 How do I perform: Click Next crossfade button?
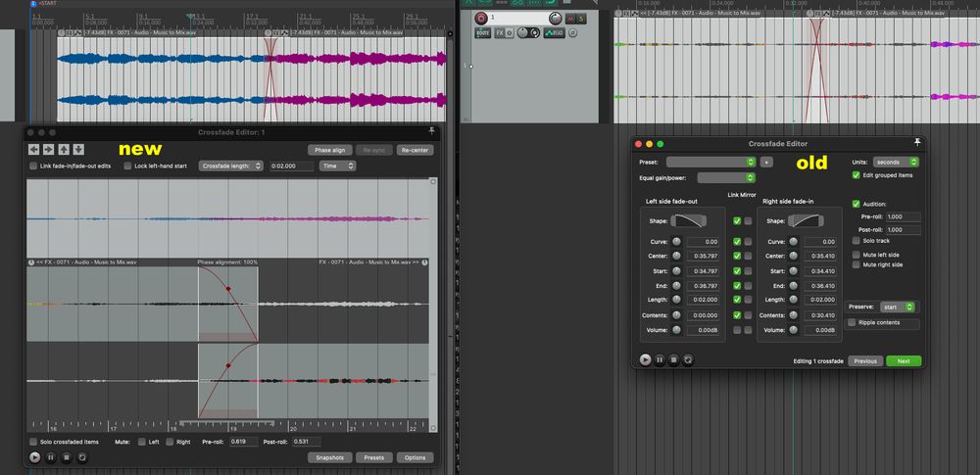[x=904, y=361]
